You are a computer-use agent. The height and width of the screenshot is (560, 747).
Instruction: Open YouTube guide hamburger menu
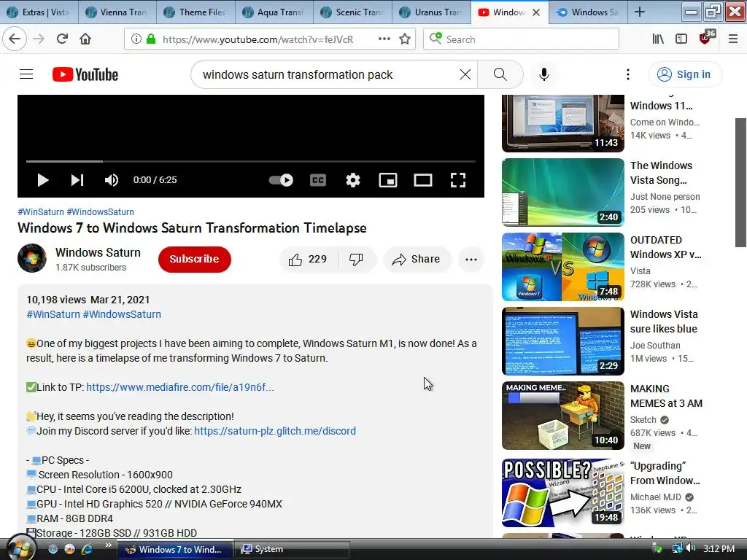26,74
